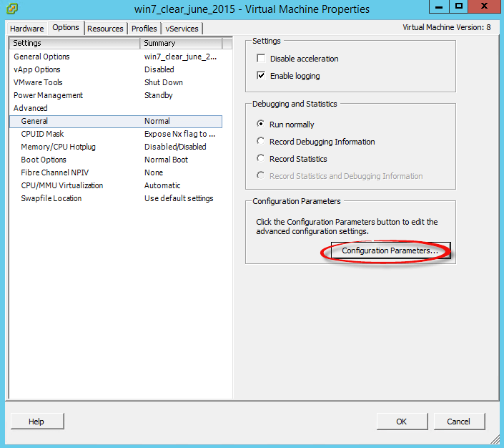Click the Summary column header
The height and width of the screenshot is (448, 504).
pos(181,43)
